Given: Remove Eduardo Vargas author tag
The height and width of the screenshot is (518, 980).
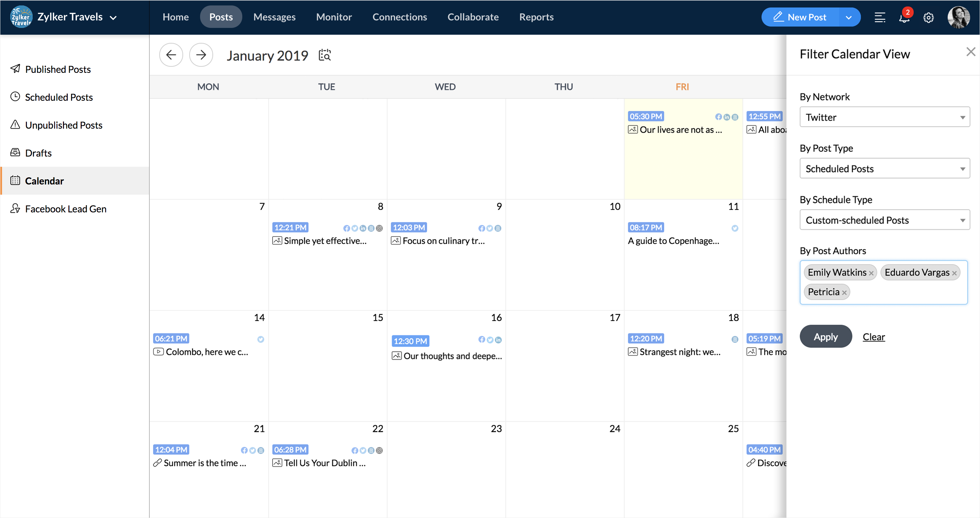Looking at the screenshot, I should (x=954, y=273).
